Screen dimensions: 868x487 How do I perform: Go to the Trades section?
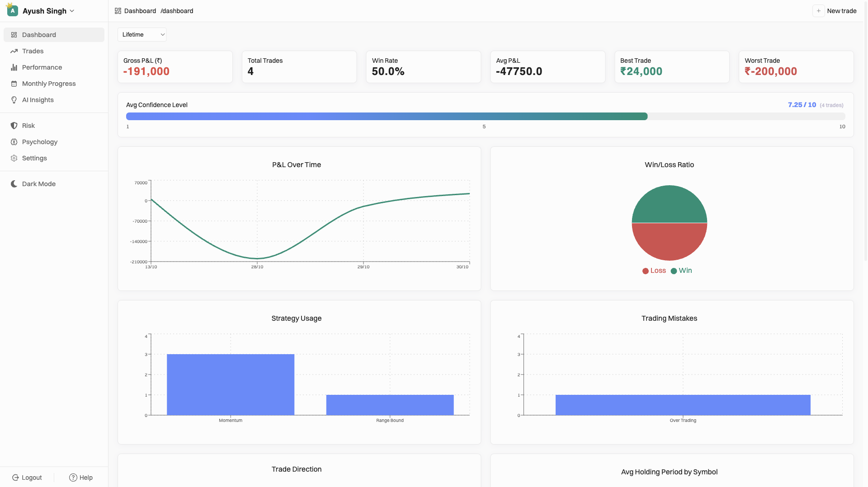[x=33, y=51]
